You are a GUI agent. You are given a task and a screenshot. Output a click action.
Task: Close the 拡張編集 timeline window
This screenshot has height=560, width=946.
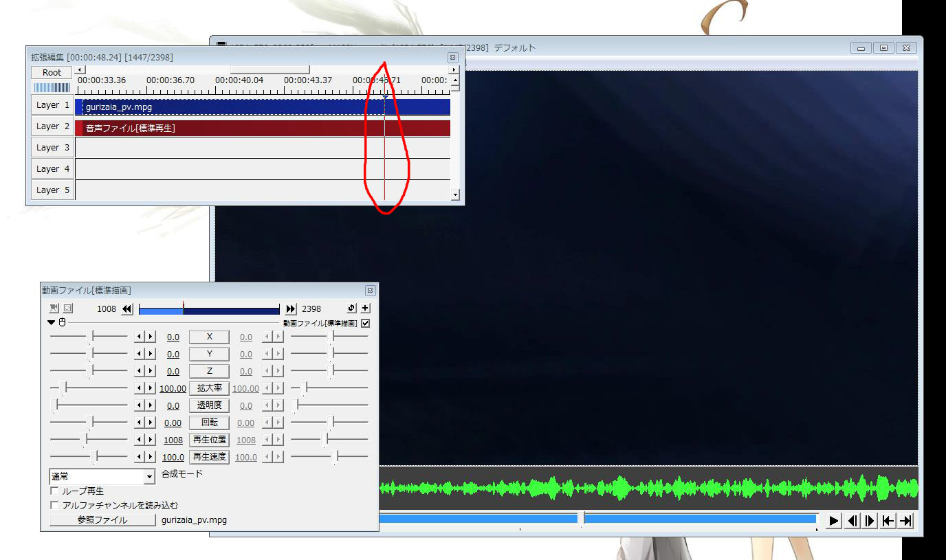[452, 58]
